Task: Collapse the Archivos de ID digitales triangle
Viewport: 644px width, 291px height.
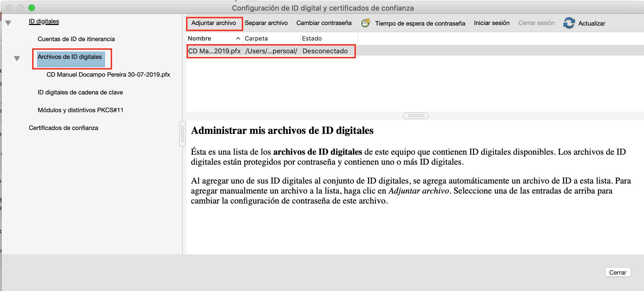Action: tap(17, 59)
